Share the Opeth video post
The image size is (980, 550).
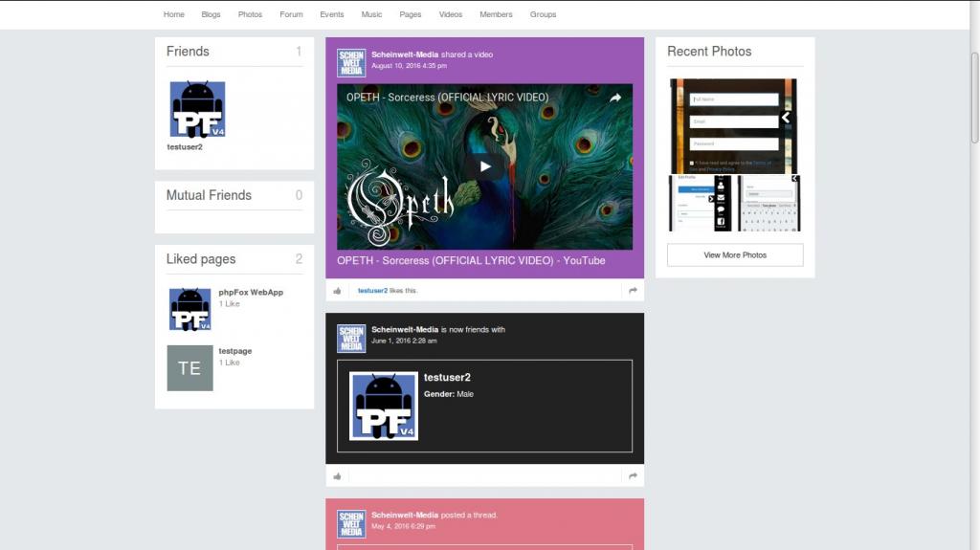coord(632,291)
